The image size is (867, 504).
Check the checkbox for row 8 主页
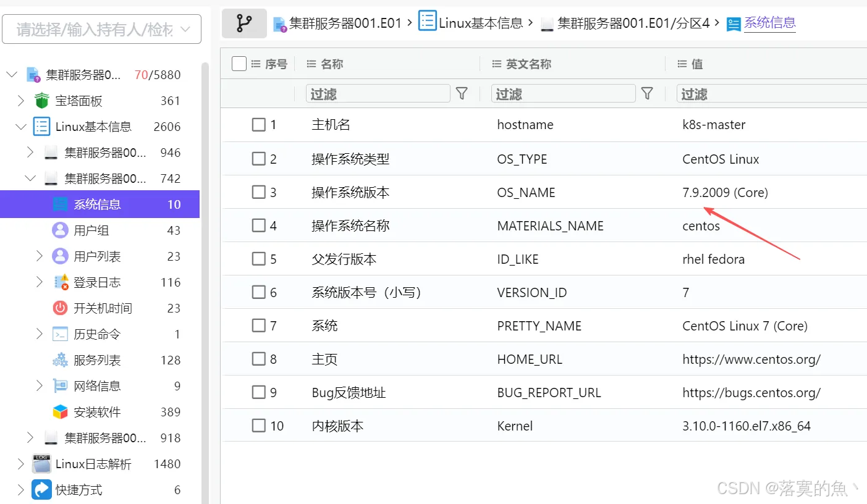(x=259, y=359)
